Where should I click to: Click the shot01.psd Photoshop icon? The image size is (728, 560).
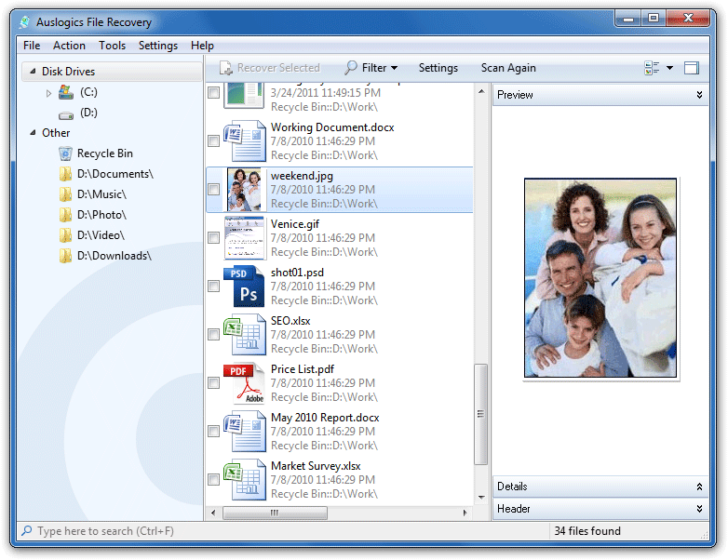coord(244,287)
